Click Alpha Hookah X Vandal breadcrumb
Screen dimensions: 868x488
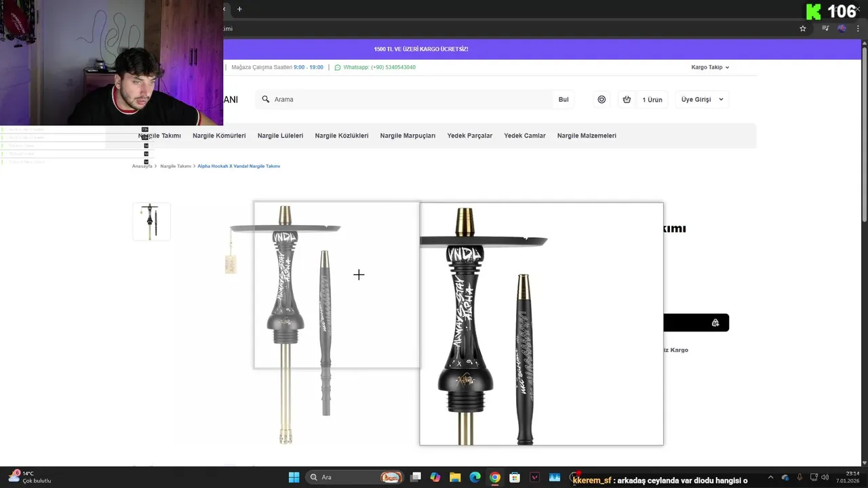[x=239, y=166]
